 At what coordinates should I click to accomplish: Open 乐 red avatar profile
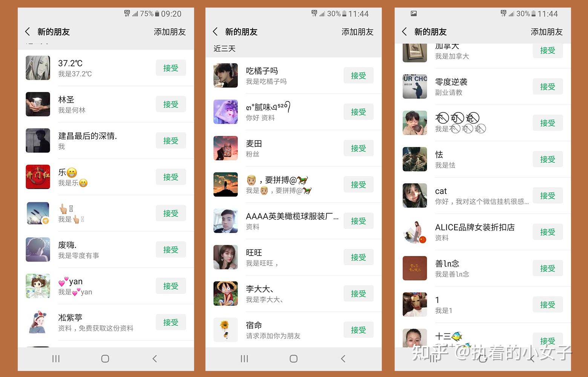pyautogui.click(x=38, y=177)
